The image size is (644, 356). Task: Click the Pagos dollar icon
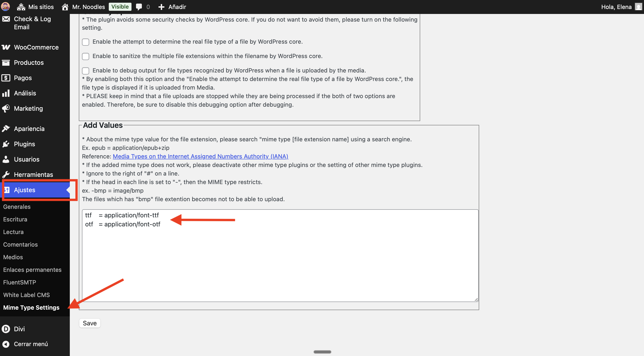click(x=6, y=78)
